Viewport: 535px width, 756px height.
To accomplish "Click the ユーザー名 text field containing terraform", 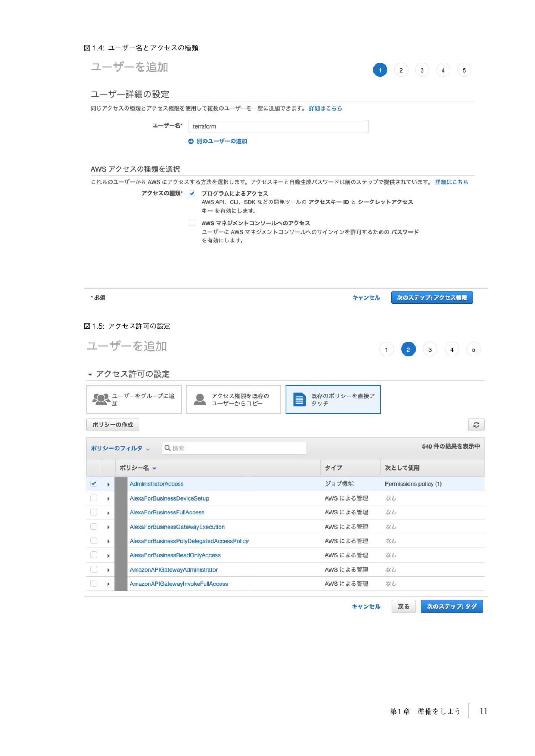I will point(279,126).
